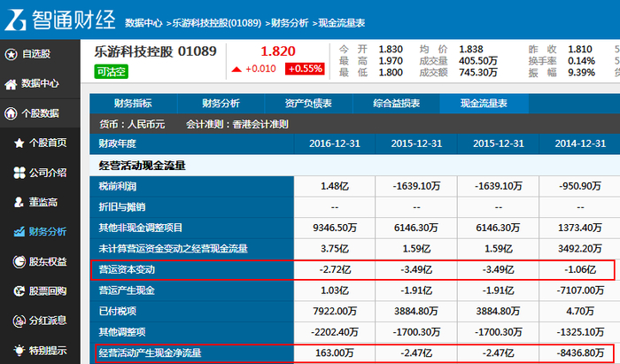
Task: Click the 9346.50万 cell
Action: (x=335, y=228)
